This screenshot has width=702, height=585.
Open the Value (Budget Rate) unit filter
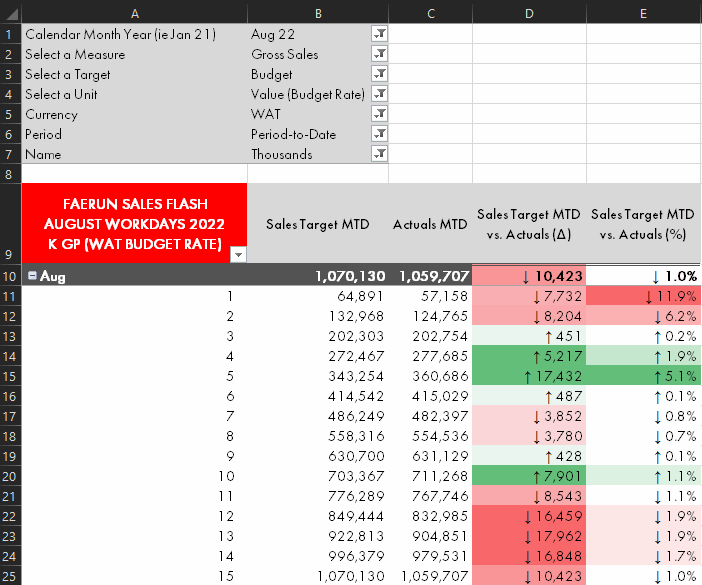[x=379, y=94]
